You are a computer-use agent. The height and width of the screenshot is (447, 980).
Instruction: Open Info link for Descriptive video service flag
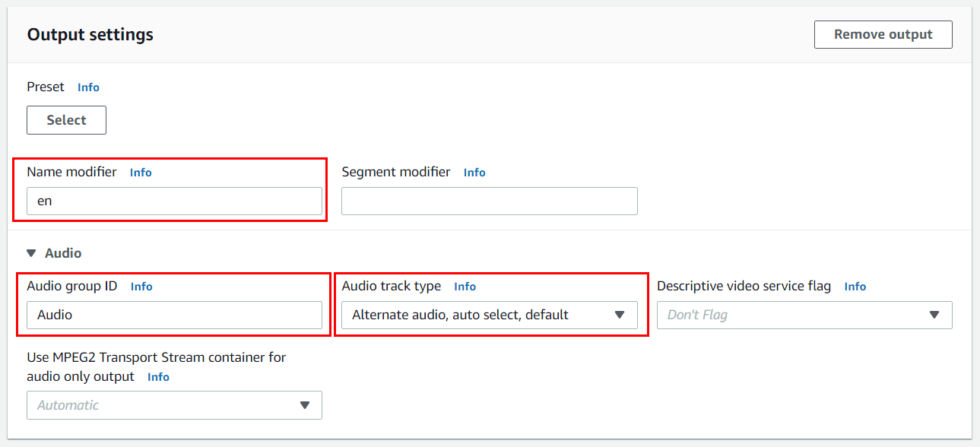coord(855,287)
